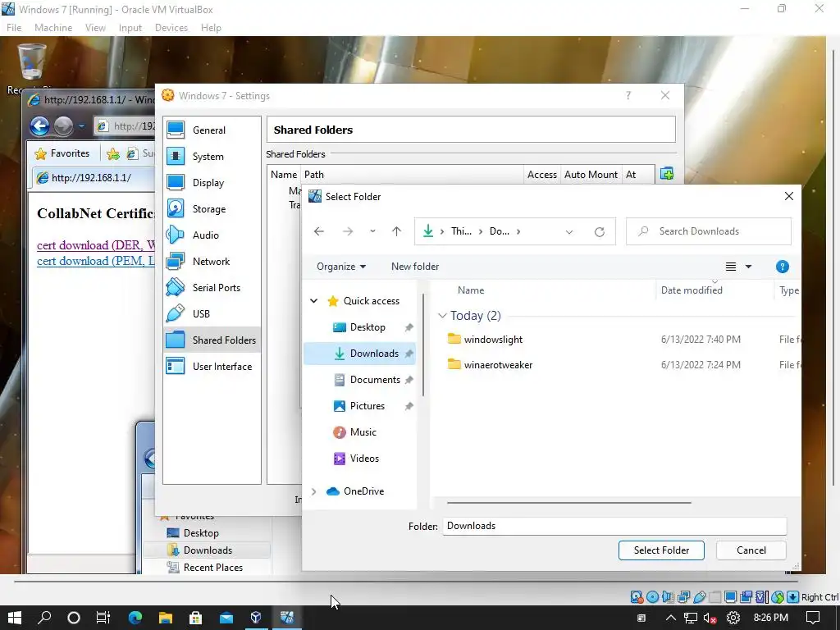Refresh the Downloads folder listing
This screenshot has width=840, height=630.
(x=600, y=232)
